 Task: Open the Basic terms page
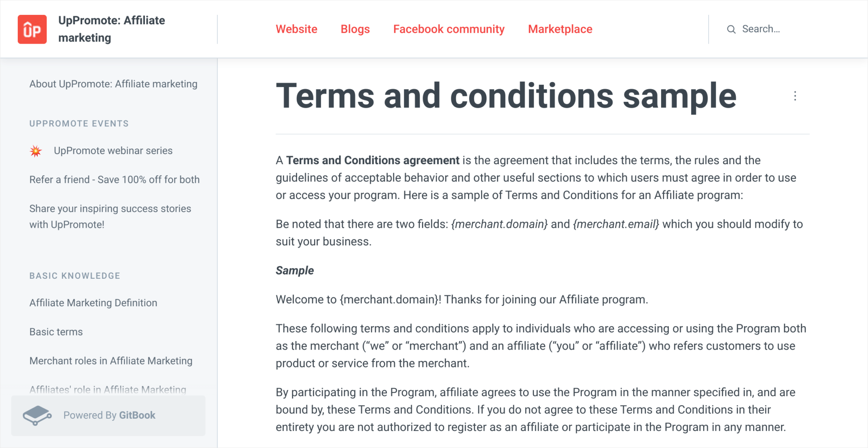point(56,331)
